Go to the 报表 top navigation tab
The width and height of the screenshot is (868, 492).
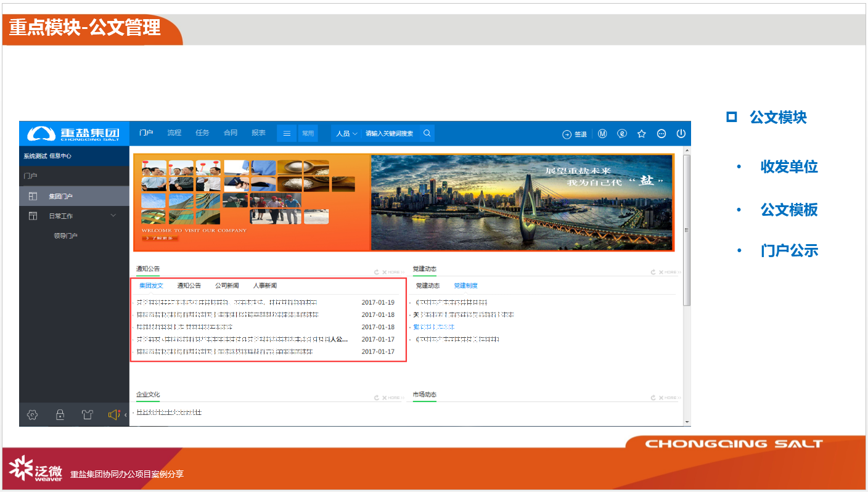[259, 133]
